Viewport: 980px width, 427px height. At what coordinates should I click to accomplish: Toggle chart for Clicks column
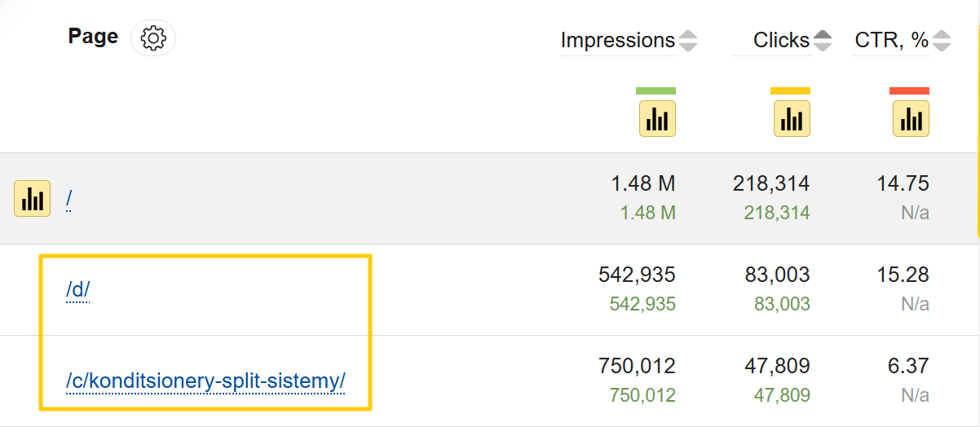click(792, 119)
